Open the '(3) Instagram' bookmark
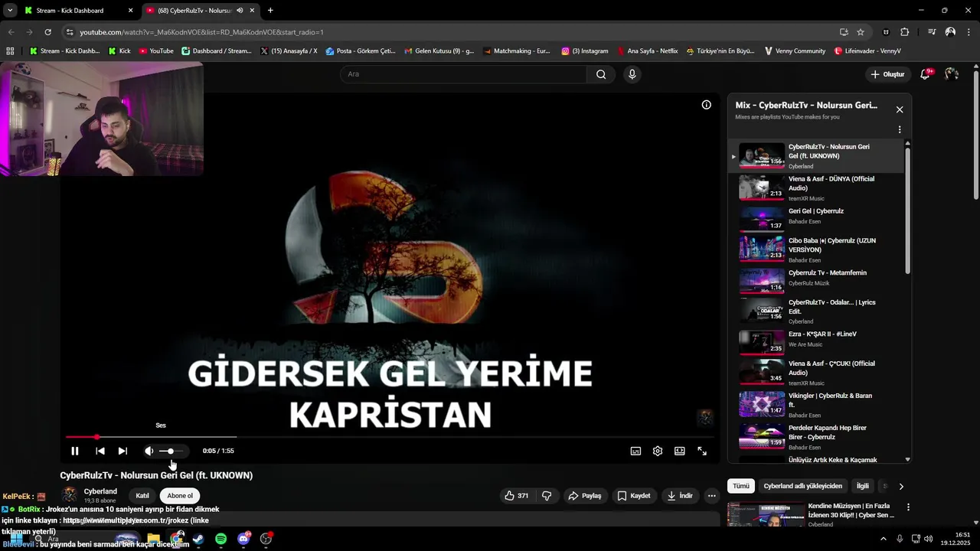 [584, 51]
